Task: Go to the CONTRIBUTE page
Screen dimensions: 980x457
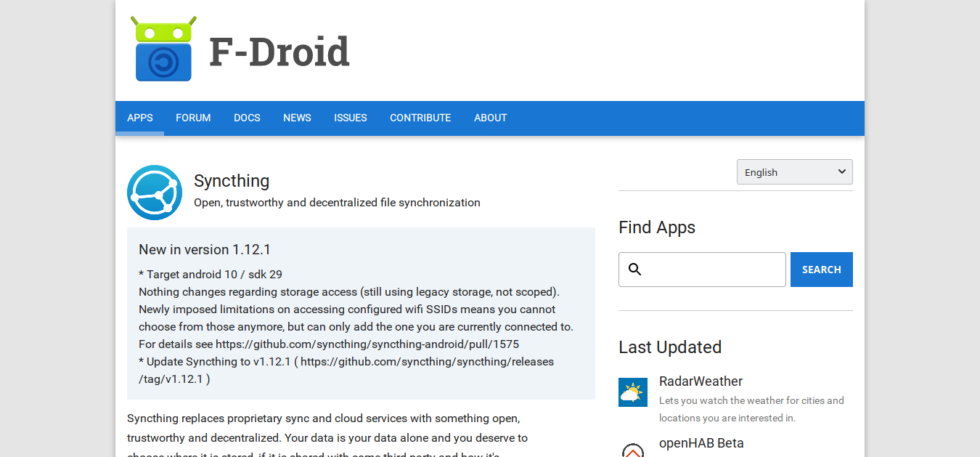Action: coord(420,118)
